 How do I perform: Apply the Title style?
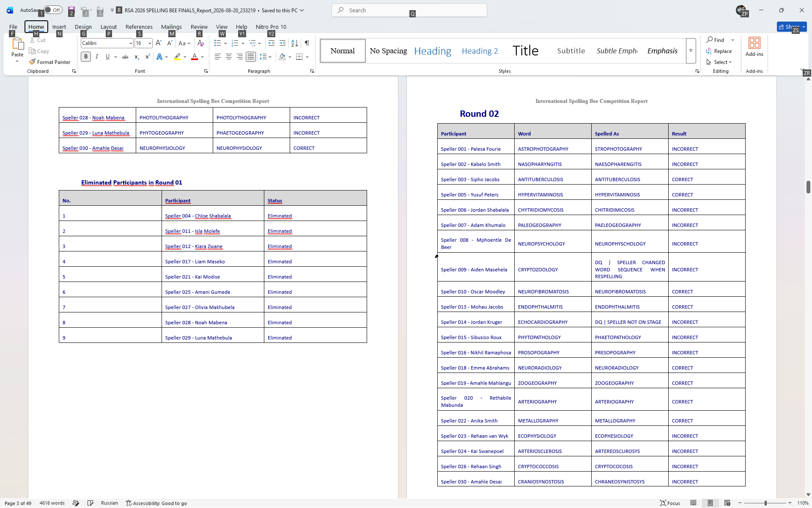coord(526,51)
